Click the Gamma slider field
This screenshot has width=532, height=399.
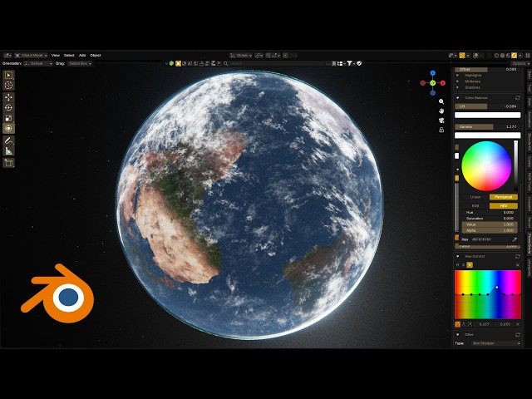pyautogui.click(x=488, y=127)
